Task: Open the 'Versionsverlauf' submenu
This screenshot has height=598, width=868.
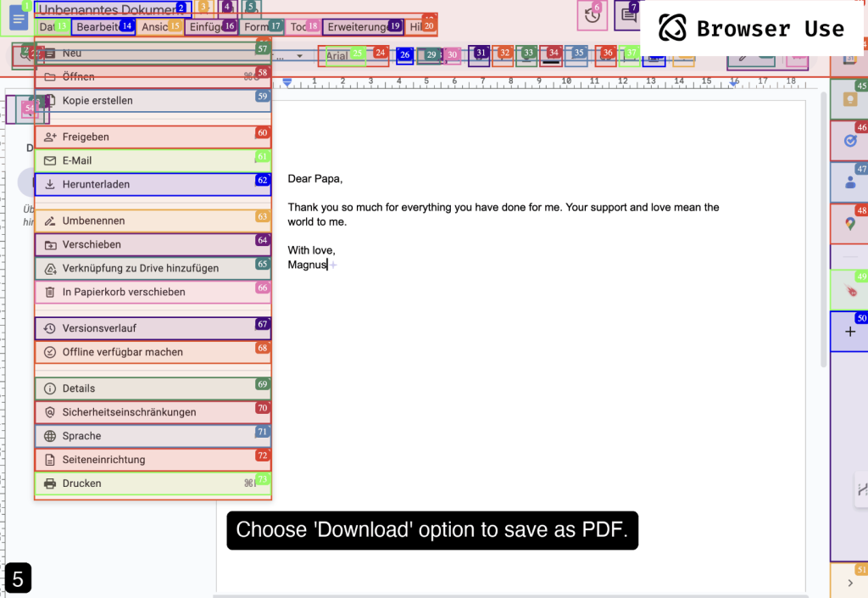Action: coord(153,328)
